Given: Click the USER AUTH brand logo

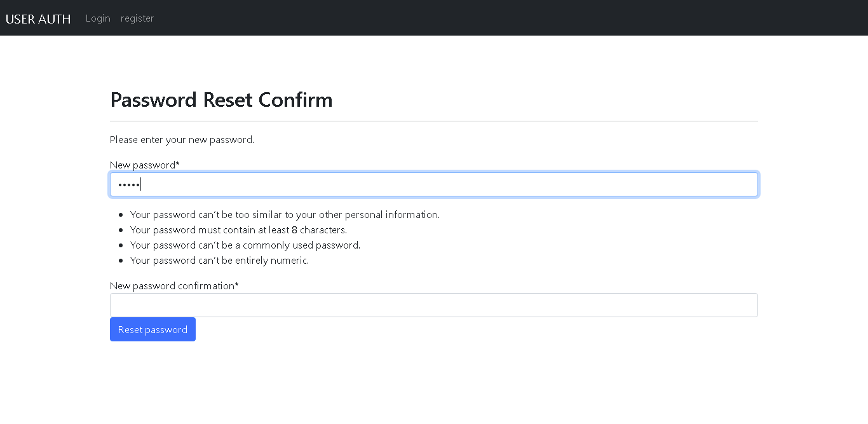Looking at the screenshot, I should pos(38,18).
